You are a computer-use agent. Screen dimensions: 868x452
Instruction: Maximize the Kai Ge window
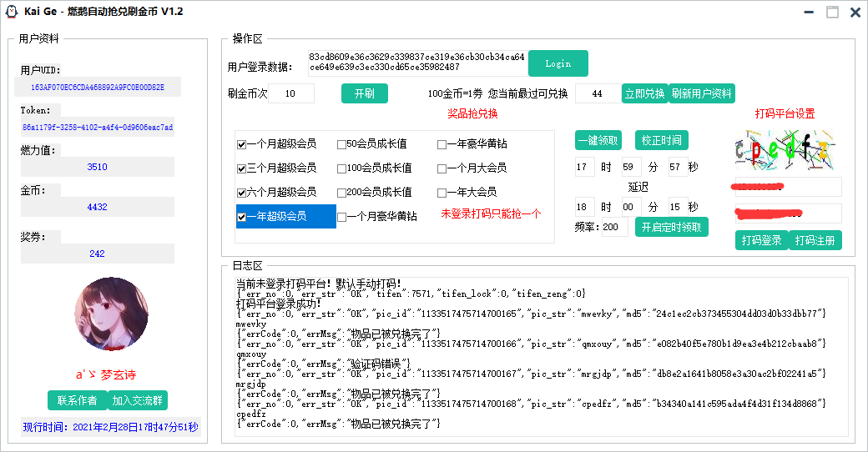(832, 12)
